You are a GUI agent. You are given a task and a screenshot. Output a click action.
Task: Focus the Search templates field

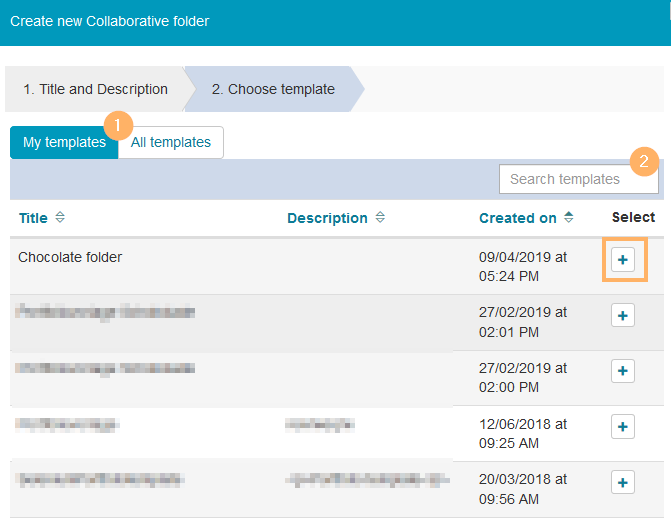[x=578, y=179]
